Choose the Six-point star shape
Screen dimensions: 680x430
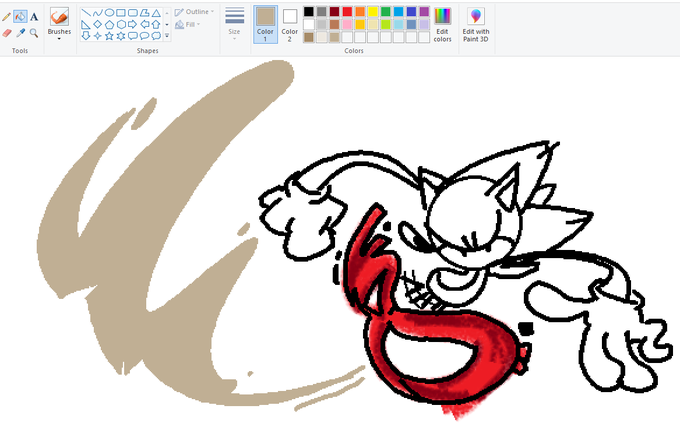[x=121, y=36]
